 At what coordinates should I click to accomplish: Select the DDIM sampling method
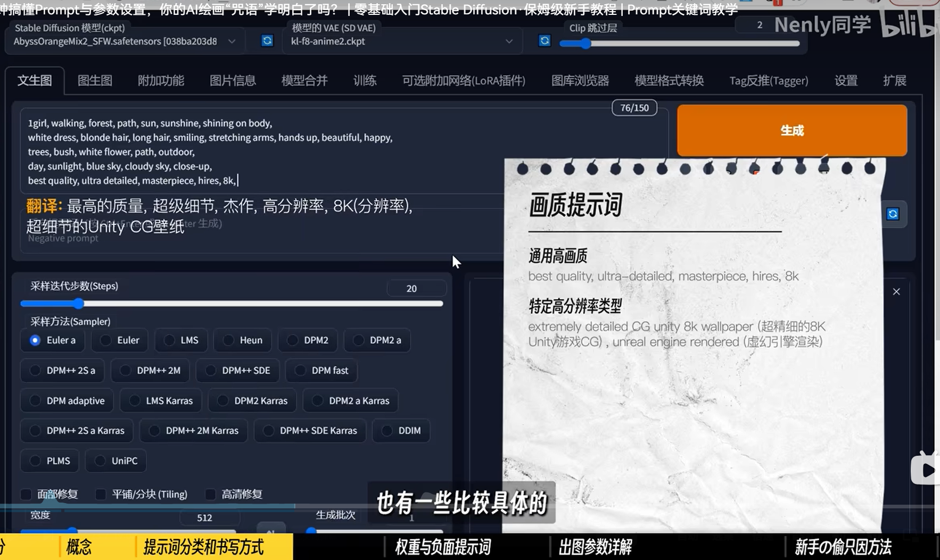(x=387, y=431)
